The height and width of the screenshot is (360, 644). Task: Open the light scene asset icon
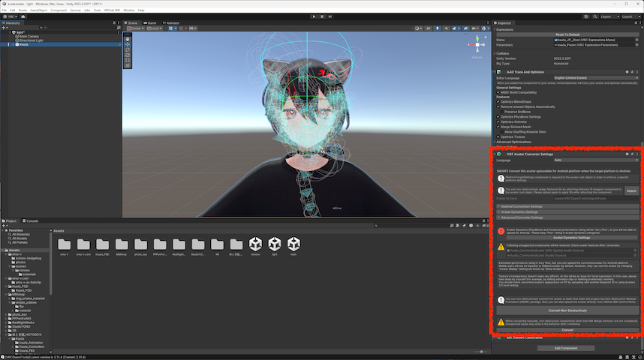pos(275,246)
